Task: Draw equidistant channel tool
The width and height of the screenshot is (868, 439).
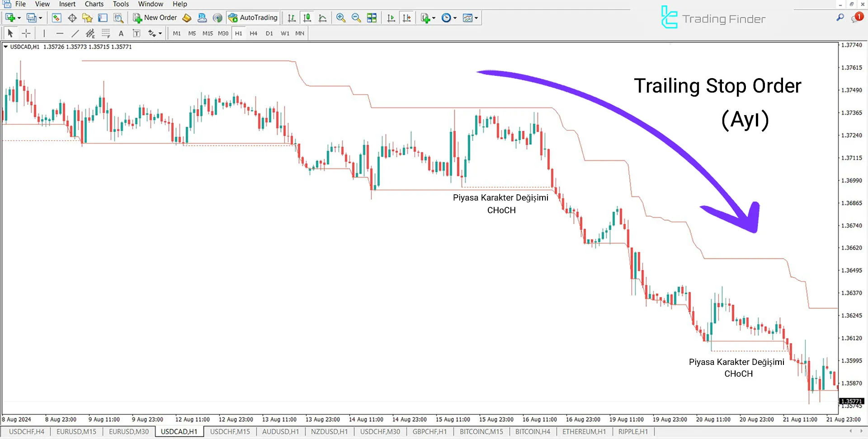Action: click(90, 33)
